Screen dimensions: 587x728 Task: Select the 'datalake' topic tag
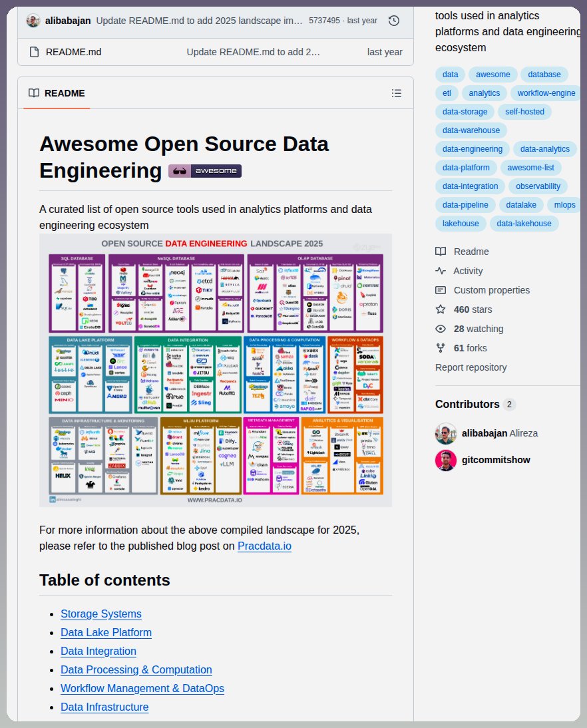[x=521, y=204]
